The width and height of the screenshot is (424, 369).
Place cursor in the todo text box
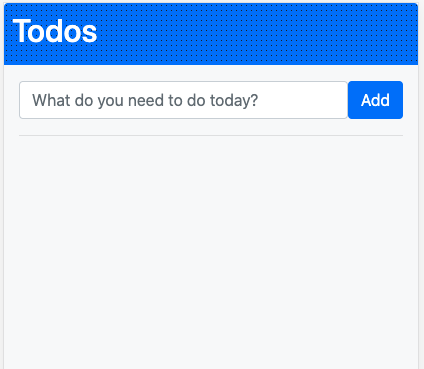[x=183, y=100]
